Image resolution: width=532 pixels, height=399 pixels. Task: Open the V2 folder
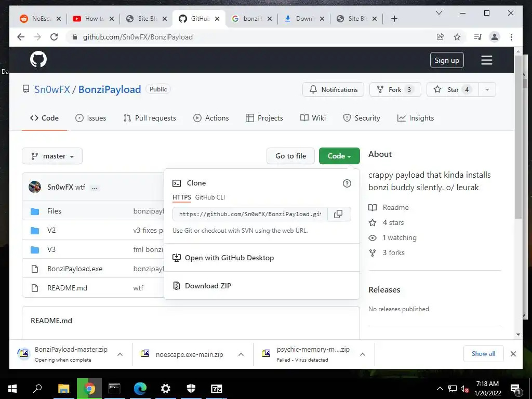coord(51,230)
